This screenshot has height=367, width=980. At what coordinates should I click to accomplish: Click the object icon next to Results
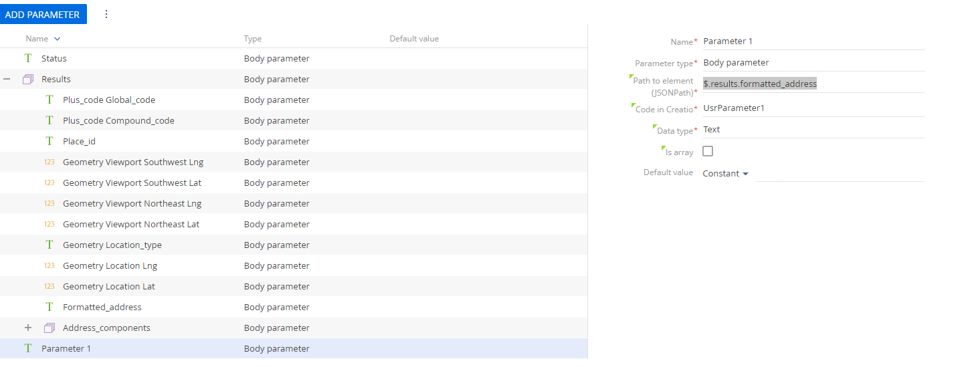point(28,79)
